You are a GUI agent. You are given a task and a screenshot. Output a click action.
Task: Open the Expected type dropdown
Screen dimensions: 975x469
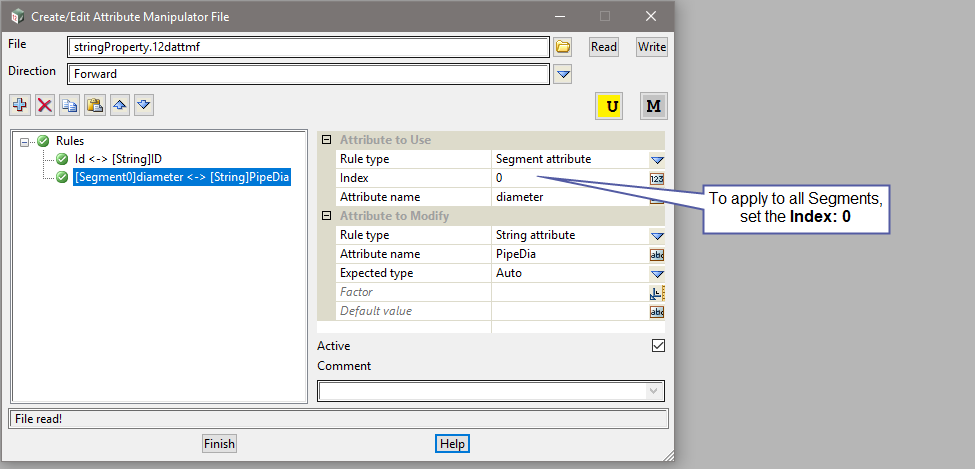(x=657, y=273)
